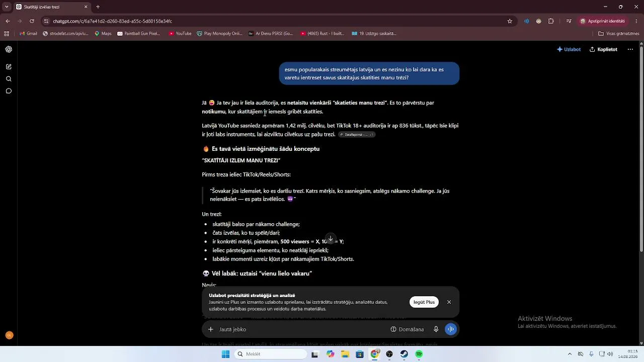Open Copilot from the taskbar
Viewport: 644px width, 362px height.
point(330,354)
